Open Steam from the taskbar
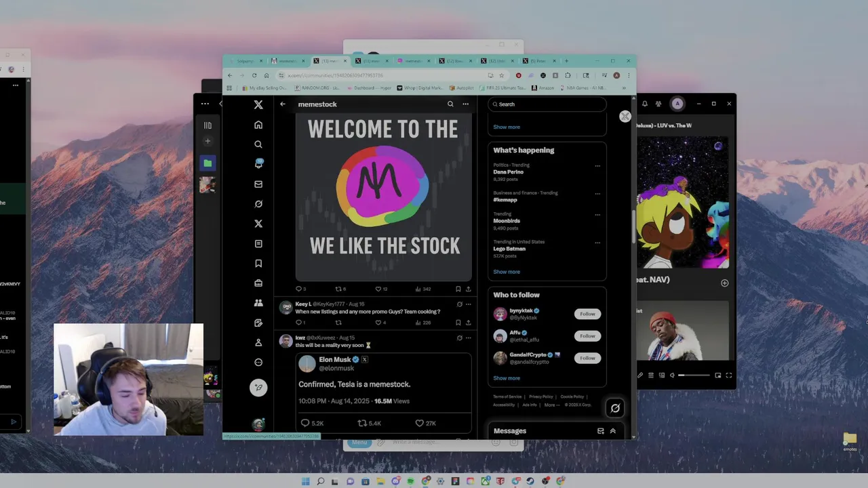868x488 pixels. [x=530, y=481]
